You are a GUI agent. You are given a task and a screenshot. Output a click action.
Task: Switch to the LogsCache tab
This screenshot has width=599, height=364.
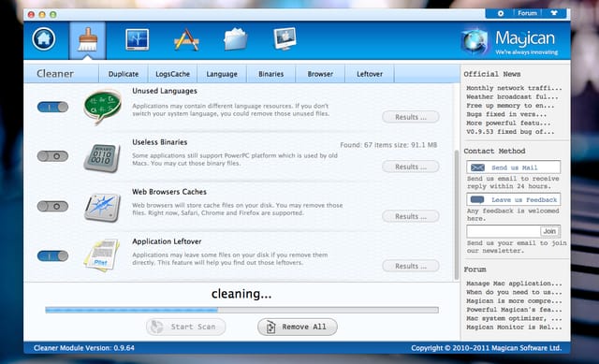[172, 74]
